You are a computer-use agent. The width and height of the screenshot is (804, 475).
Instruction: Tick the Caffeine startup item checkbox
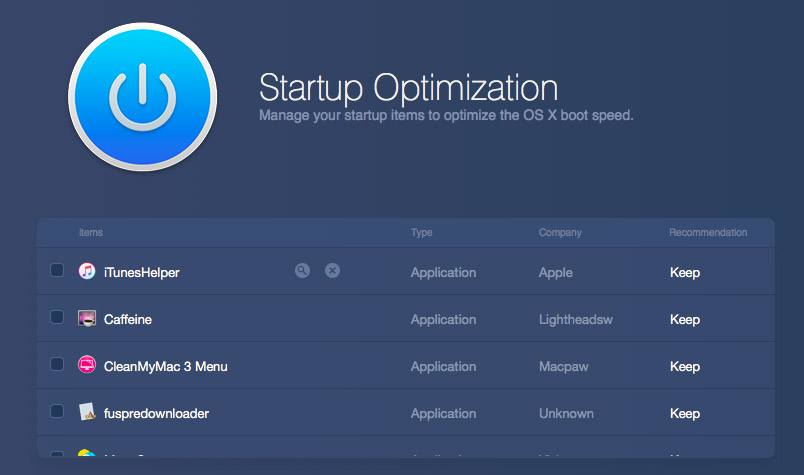tap(57, 317)
